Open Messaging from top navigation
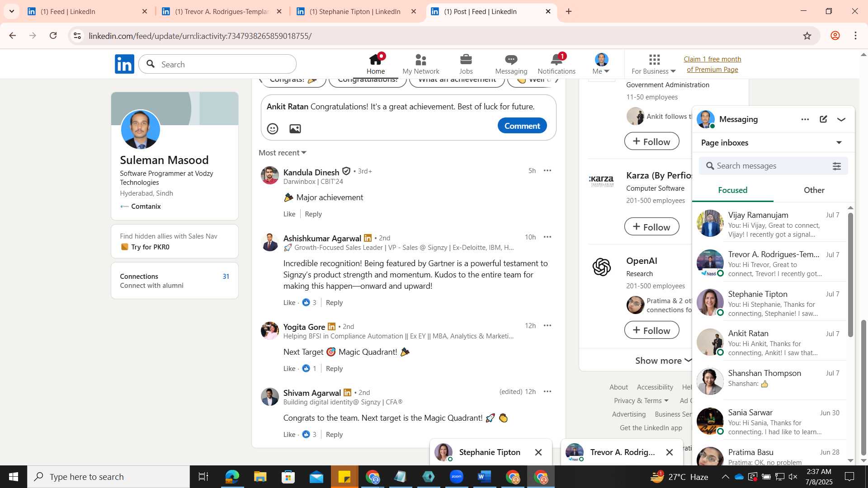 511,64
